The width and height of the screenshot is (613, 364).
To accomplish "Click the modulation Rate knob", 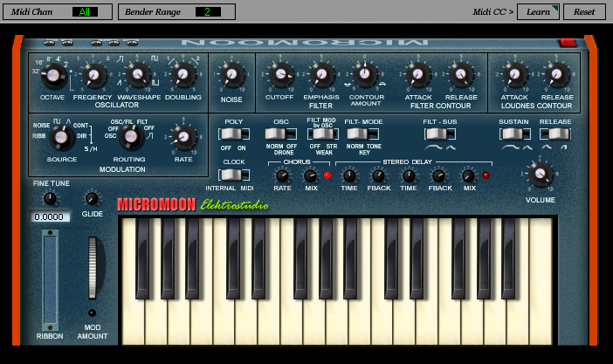I will coord(183,137).
